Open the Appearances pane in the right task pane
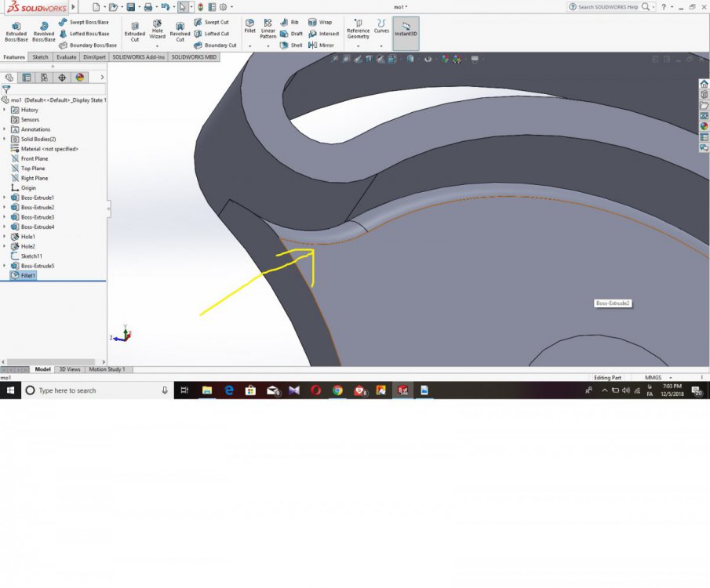This screenshot has height=588, width=710. (704, 125)
